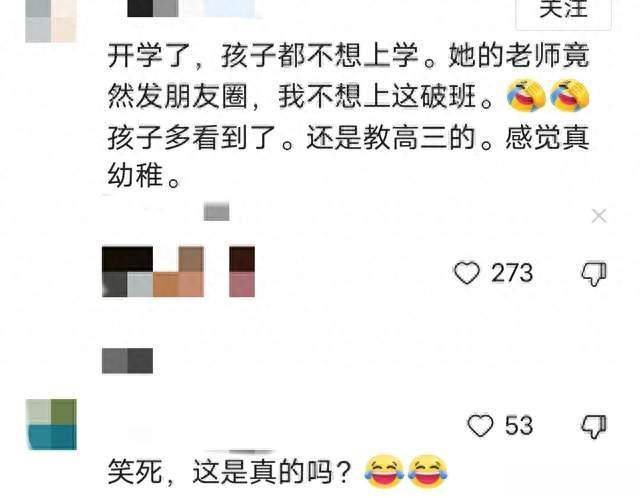The width and height of the screenshot is (640, 498).
Task: Dislike the comment with 273 likes
Action: click(x=594, y=273)
